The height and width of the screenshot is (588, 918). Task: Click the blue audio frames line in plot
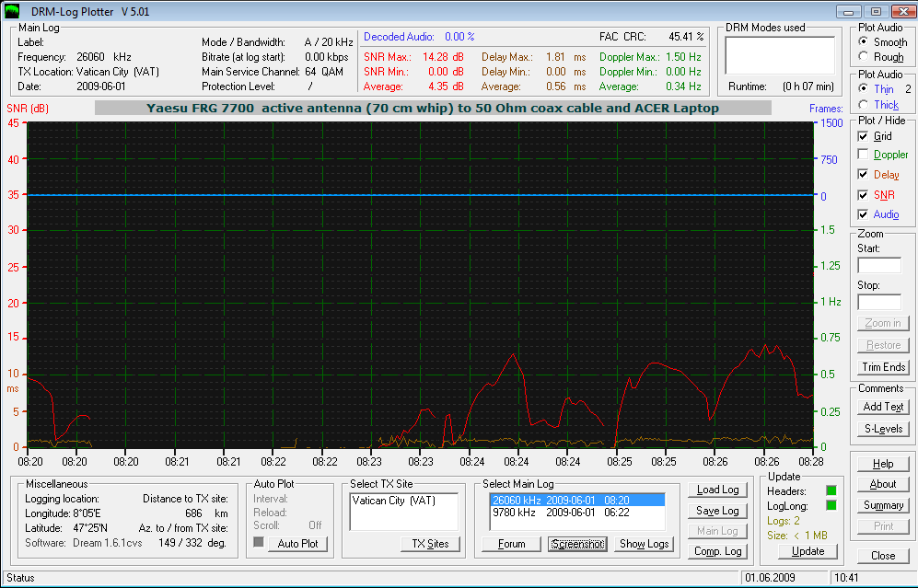tap(421, 195)
